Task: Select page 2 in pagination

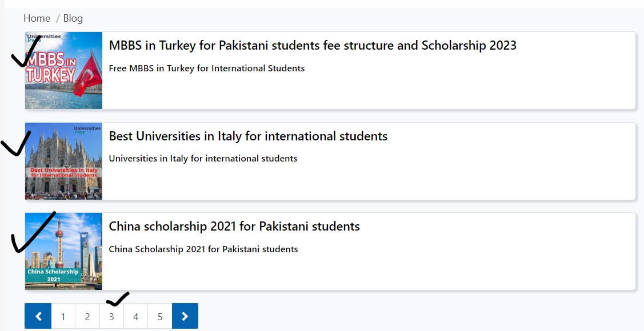Action: click(x=87, y=316)
